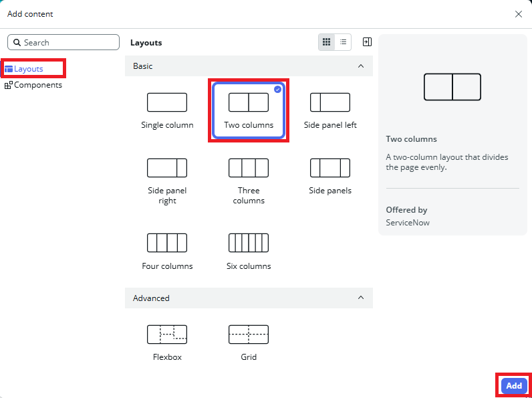Close the Add content dialog
532x398 pixels.
(x=519, y=14)
